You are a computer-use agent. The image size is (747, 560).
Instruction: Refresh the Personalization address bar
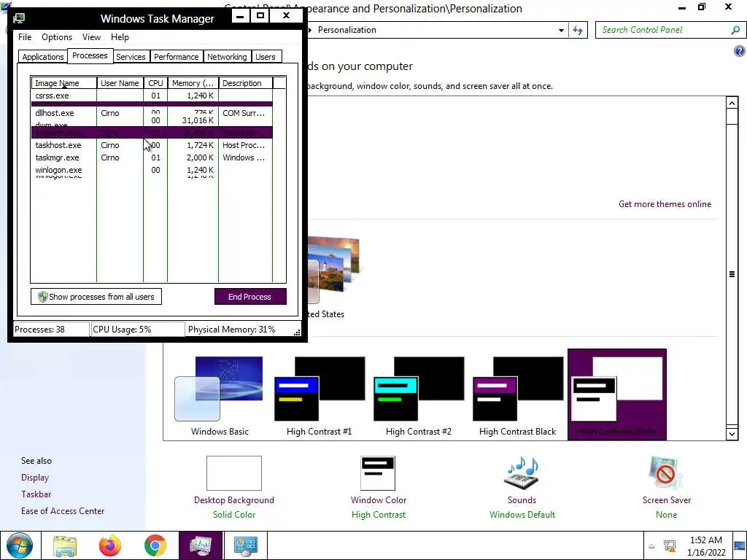[578, 30]
